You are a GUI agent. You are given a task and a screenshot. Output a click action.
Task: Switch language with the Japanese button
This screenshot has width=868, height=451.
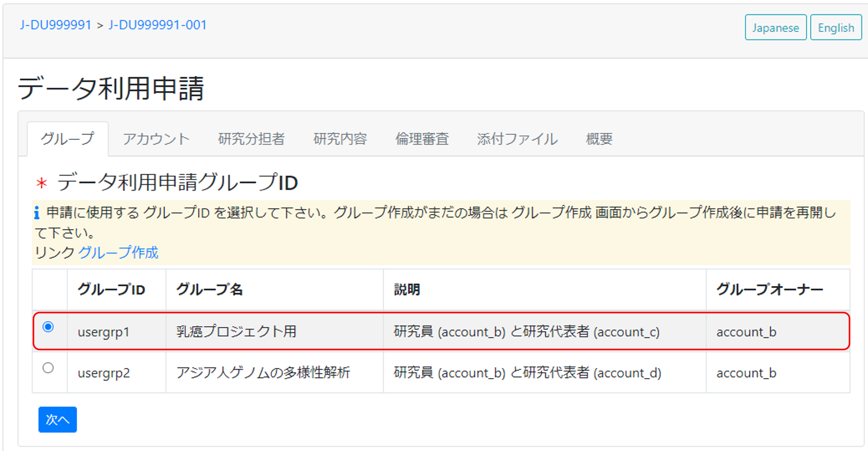pos(775,27)
